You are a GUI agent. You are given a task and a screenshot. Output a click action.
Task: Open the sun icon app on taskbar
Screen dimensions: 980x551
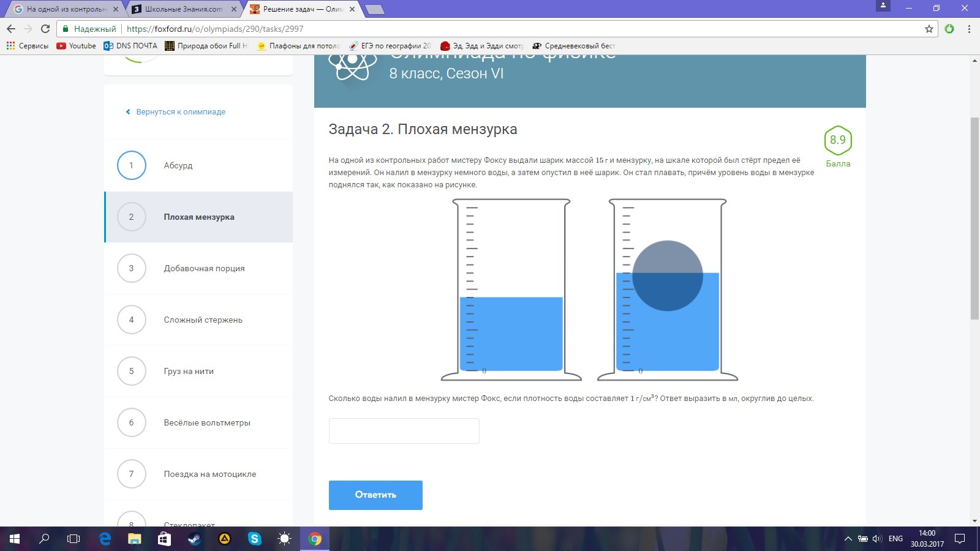(285, 539)
